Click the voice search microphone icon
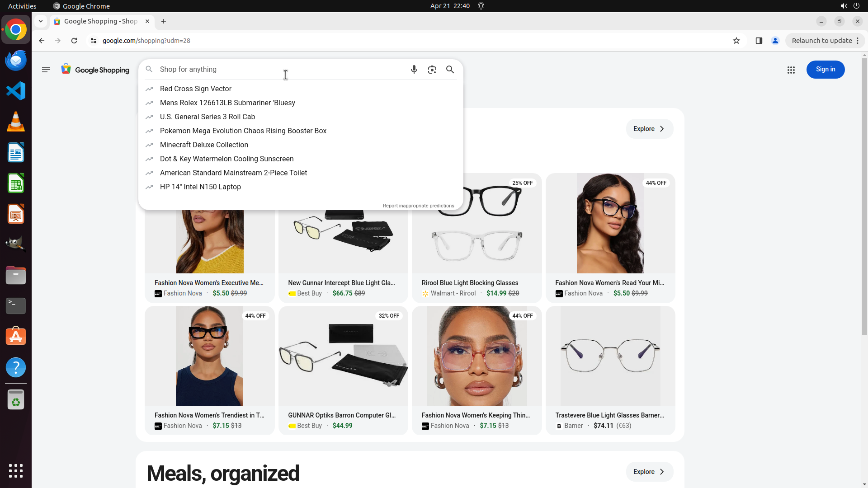Viewport: 868px width, 488px height. tap(414, 70)
